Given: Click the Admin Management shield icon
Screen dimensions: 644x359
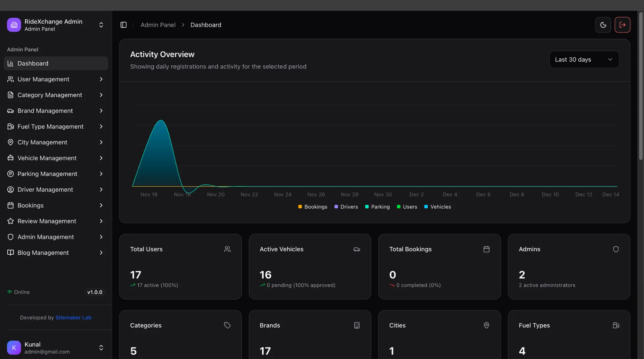Looking at the screenshot, I should [10, 237].
